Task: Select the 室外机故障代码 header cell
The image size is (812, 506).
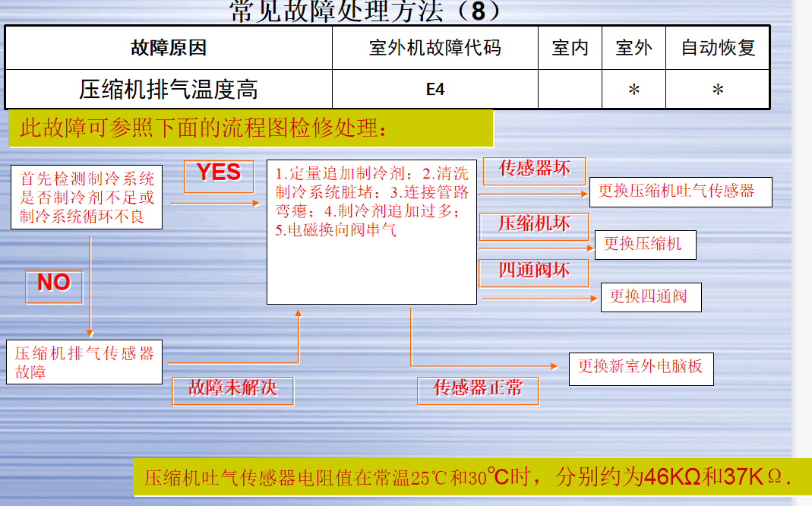Action: (x=435, y=48)
